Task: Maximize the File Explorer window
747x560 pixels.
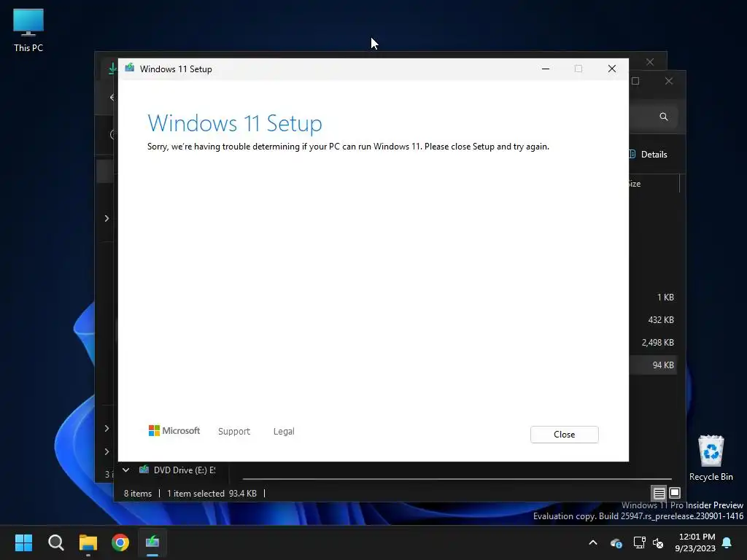Action: pos(635,81)
